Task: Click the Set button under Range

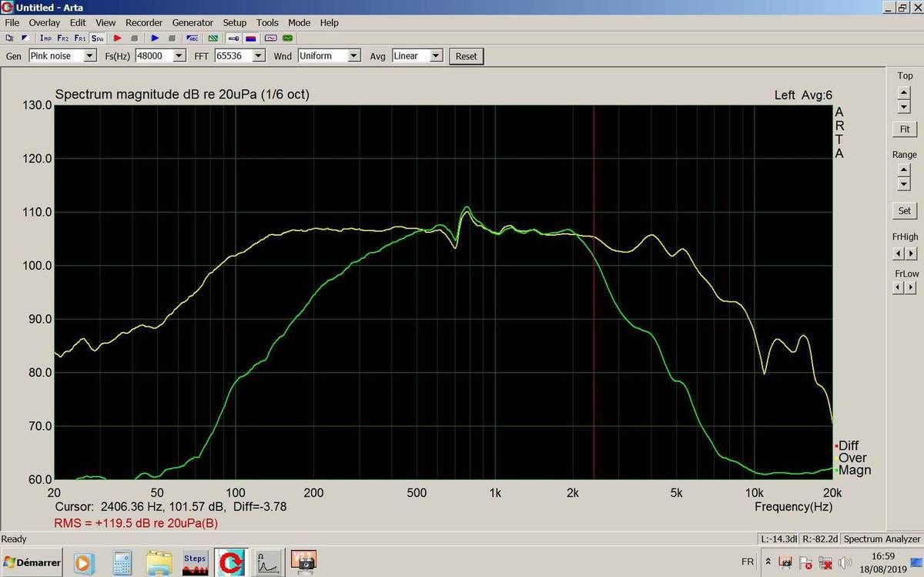Action: (x=904, y=210)
